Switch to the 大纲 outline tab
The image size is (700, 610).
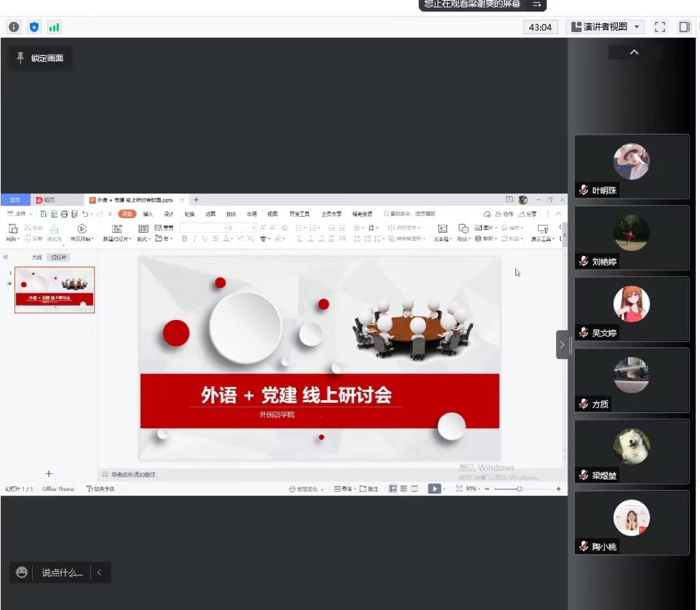pyautogui.click(x=36, y=257)
